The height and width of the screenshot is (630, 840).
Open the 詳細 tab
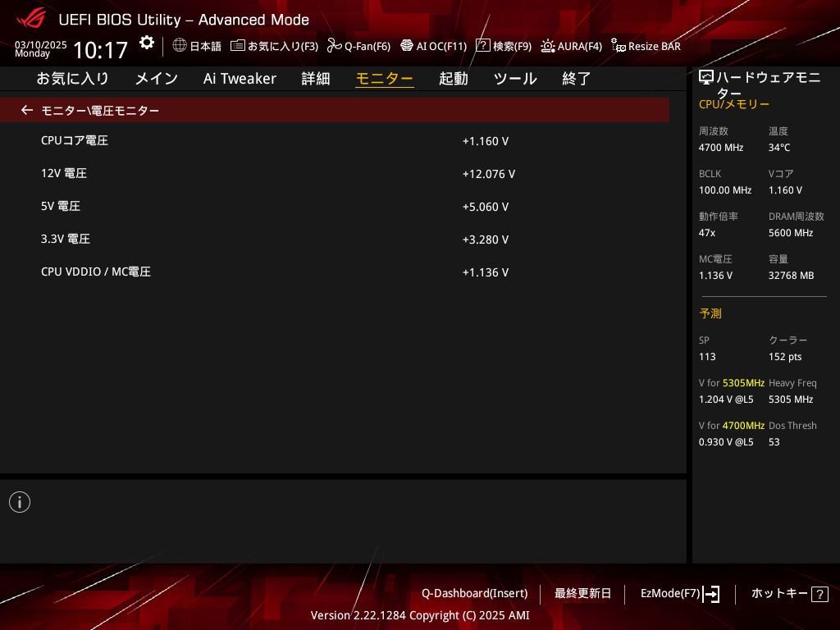(316, 79)
